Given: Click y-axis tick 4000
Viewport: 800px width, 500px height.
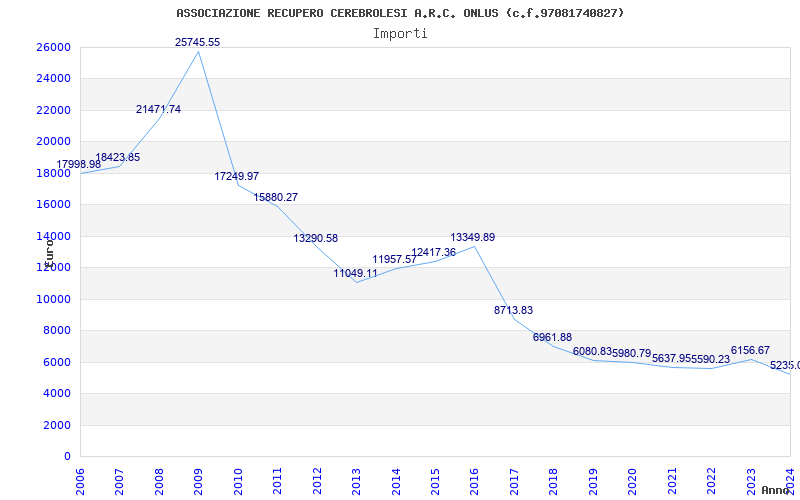Looking at the screenshot, I should tap(57, 393).
